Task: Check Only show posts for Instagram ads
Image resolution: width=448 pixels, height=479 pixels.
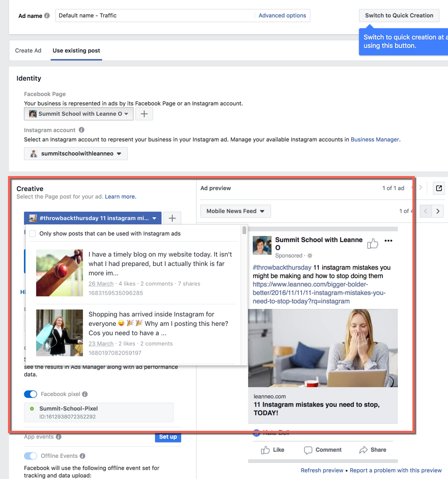Action: [x=32, y=234]
